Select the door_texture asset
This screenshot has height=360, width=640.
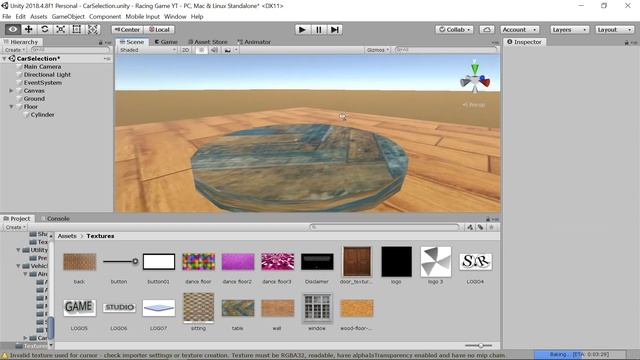pyautogui.click(x=357, y=261)
